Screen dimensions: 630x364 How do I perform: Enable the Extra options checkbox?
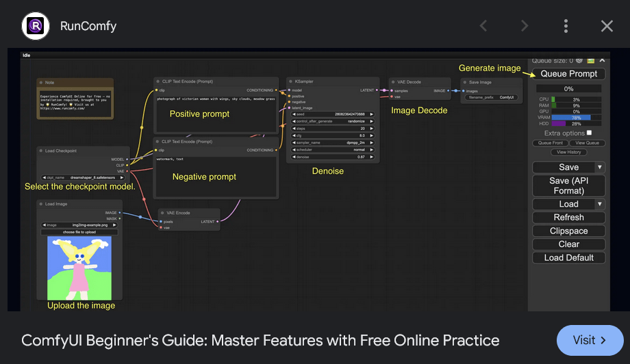(589, 133)
